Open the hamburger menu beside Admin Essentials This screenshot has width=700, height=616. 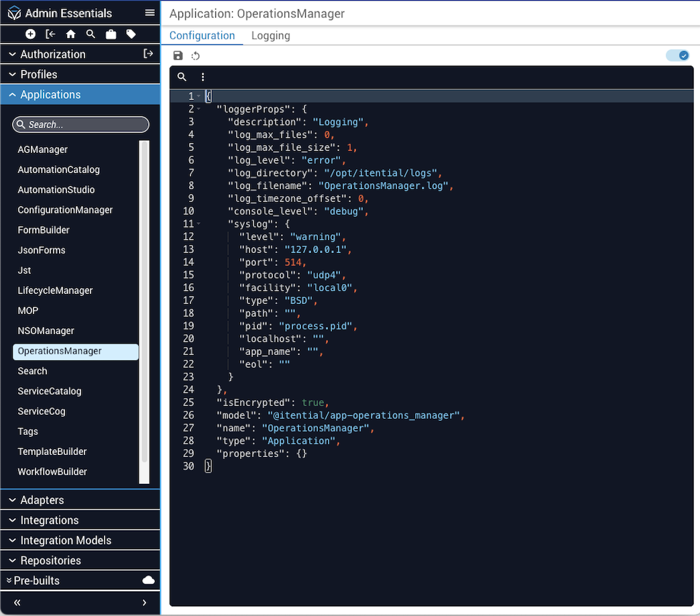(150, 13)
